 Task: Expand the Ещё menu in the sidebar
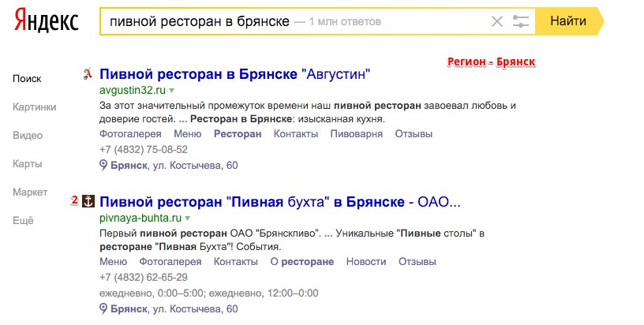pos(23,220)
